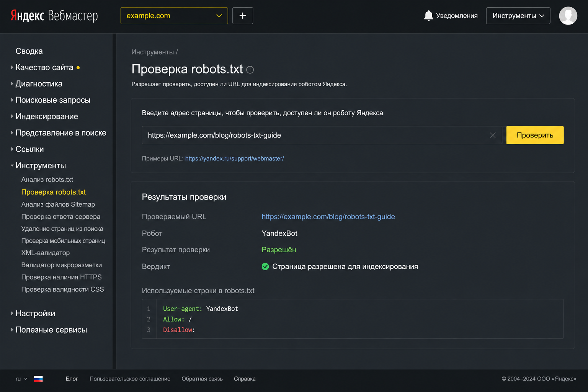Open the user avatar profile

pos(568,16)
